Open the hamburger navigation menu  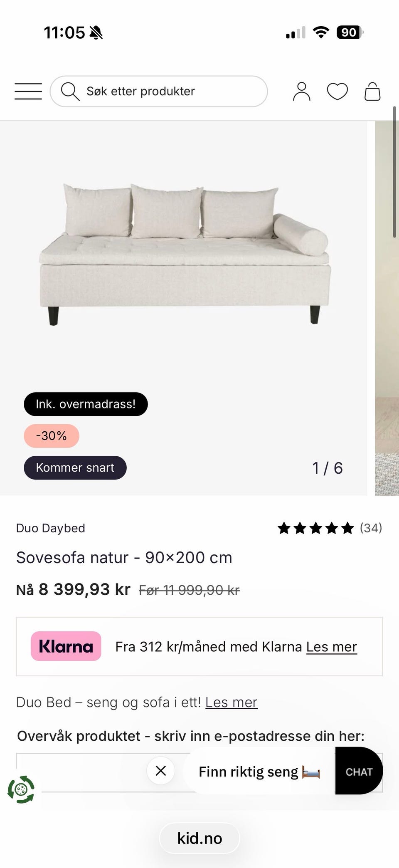click(x=28, y=91)
